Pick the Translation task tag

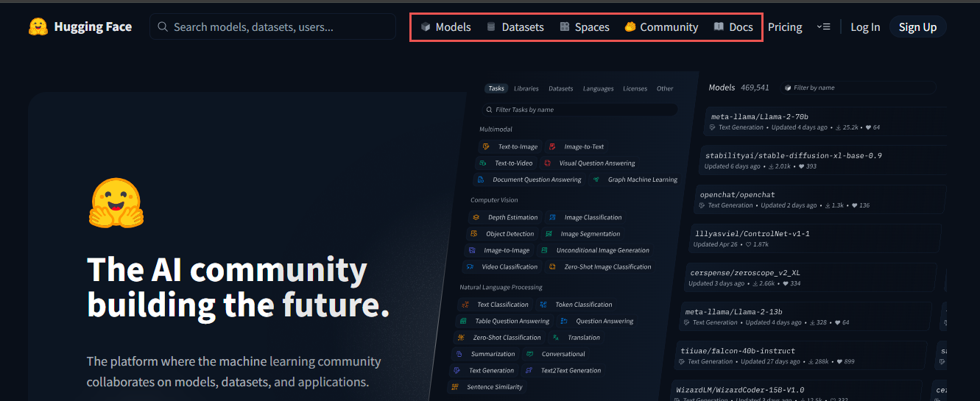coord(577,337)
